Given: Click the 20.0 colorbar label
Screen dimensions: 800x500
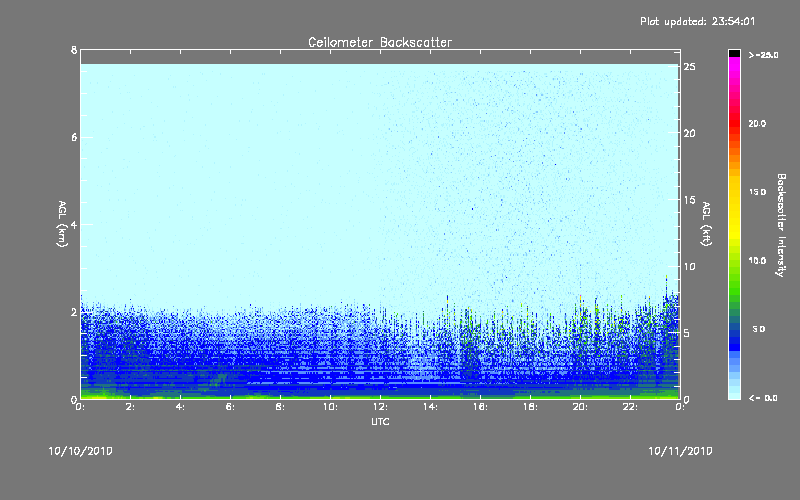Looking at the screenshot, I should pos(757,123).
